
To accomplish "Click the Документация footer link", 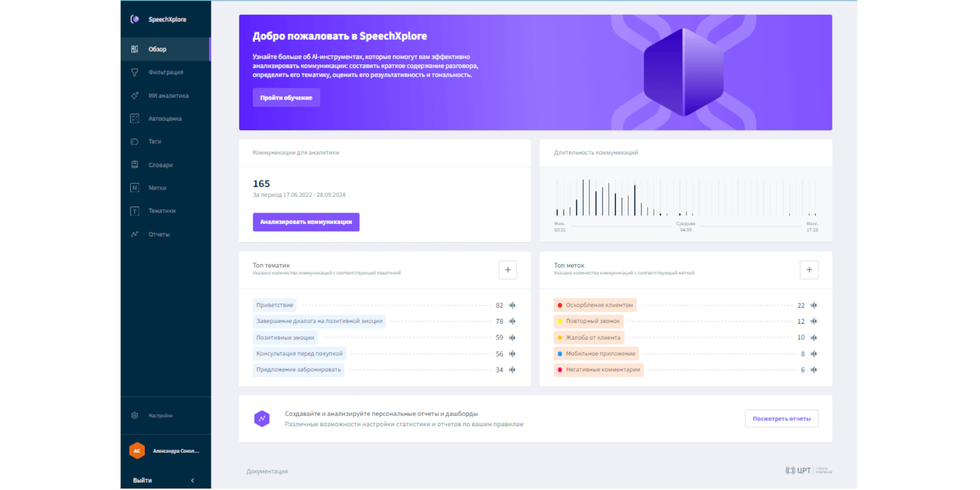I will (267, 471).
